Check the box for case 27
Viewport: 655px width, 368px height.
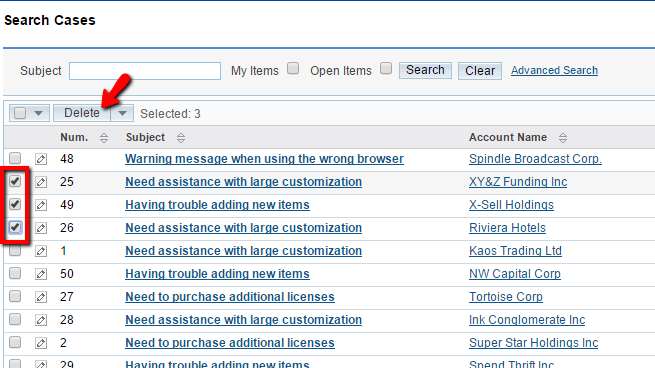click(x=15, y=296)
